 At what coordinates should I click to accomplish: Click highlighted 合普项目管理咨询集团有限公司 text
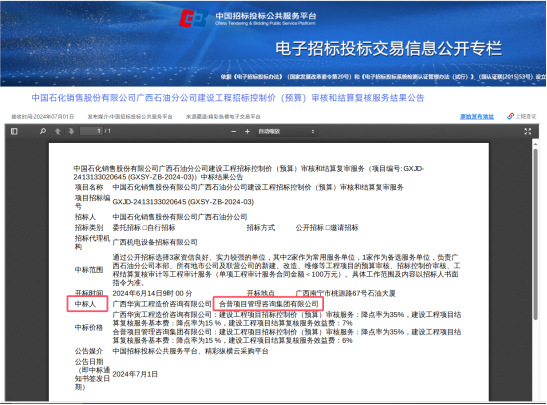(269, 304)
